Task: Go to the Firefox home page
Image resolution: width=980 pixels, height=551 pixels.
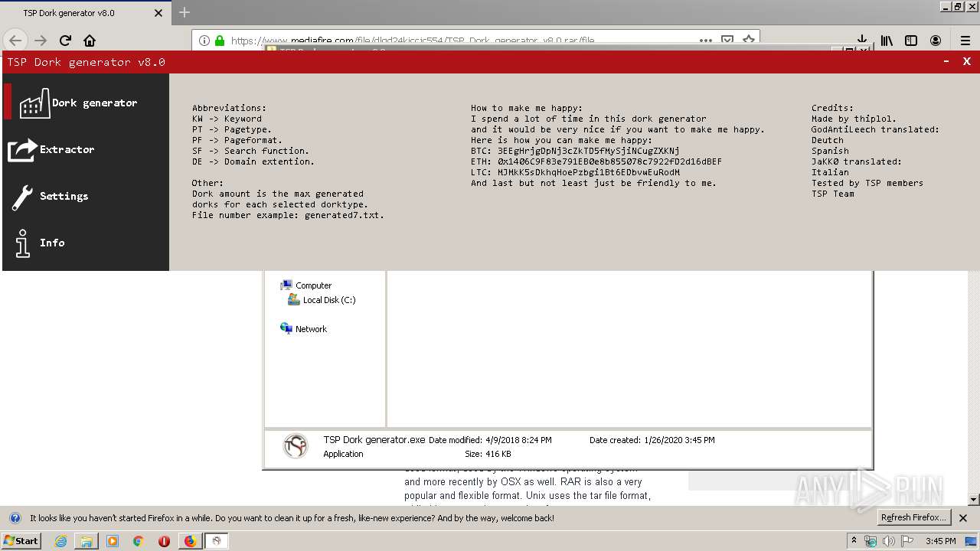Action: (x=90, y=41)
